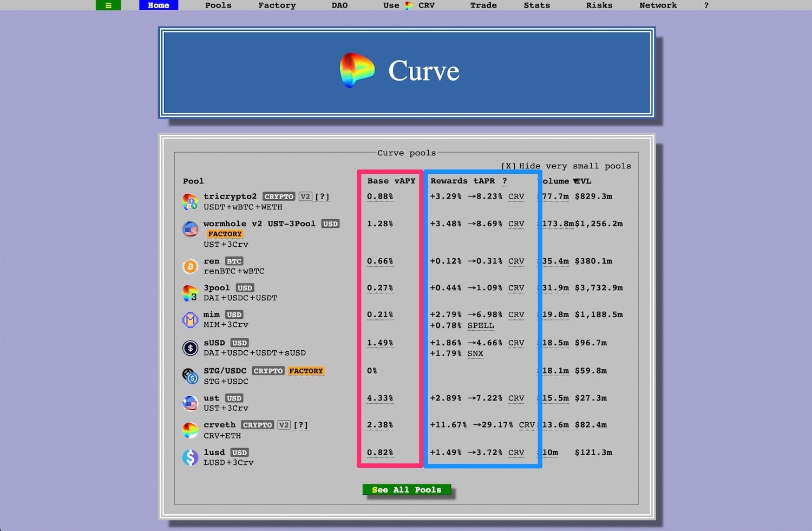The width and height of the screenshot is (812, 531).
Task: Click the CRV icon in the navigation bar
Action: pos(409,5)
